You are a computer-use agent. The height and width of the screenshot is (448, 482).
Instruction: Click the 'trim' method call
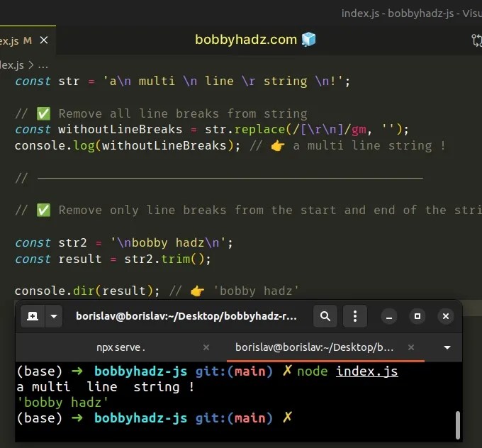coord(176,259)
